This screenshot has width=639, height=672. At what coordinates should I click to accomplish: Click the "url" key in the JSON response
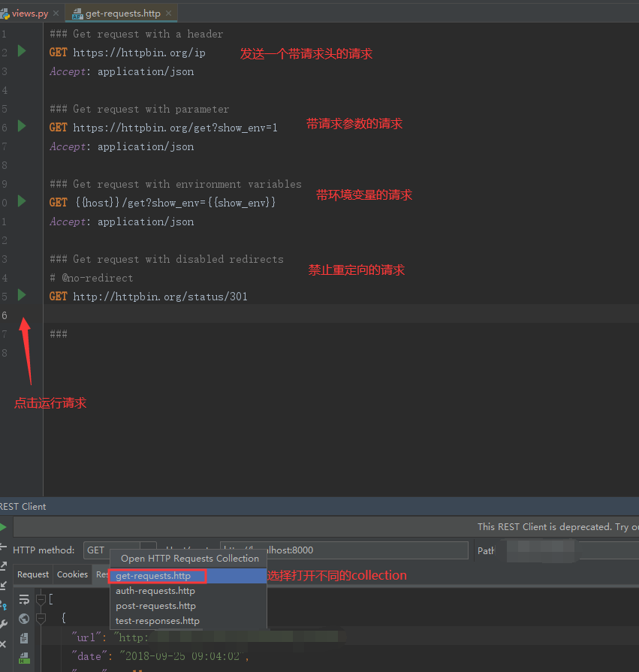[x=86, y=637]
